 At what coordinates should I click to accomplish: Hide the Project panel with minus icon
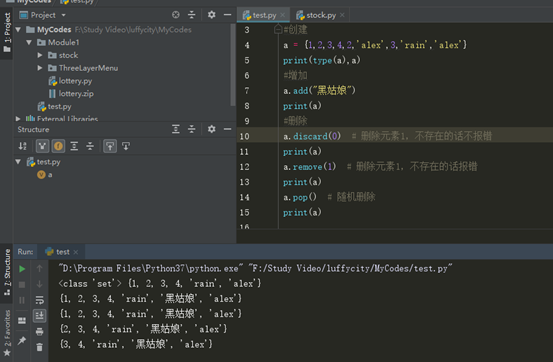pyautogui.click(x=227, y=15)
